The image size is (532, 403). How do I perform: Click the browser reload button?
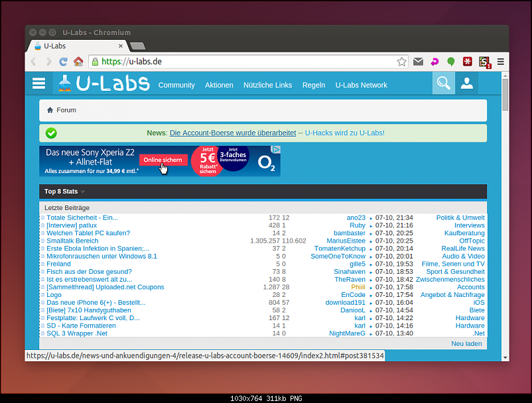63,62
